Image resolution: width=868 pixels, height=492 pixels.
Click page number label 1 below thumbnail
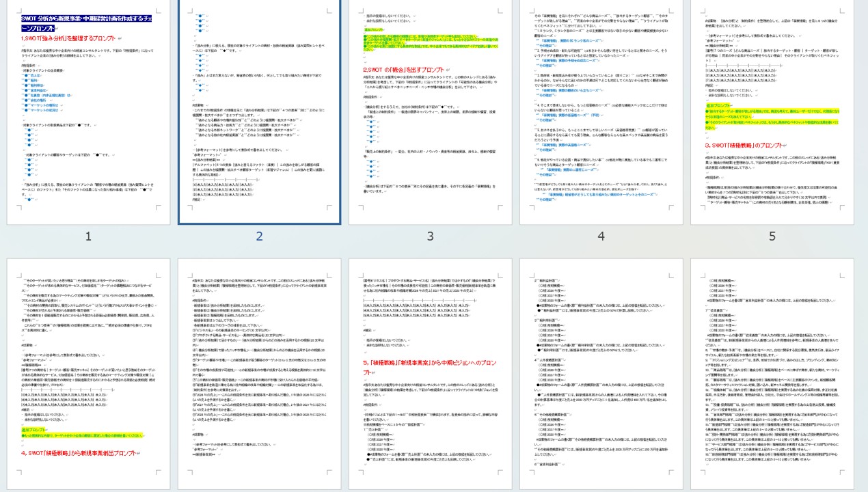pyautogui.click(x=88, y=236)
